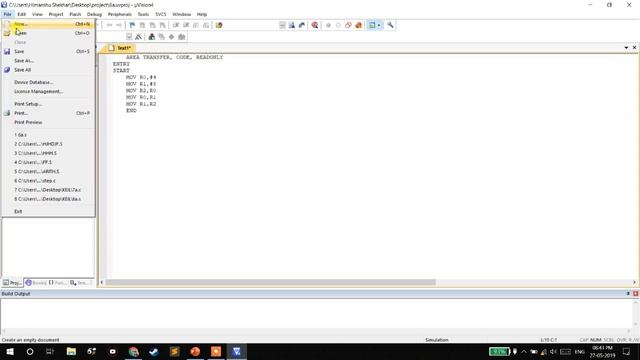Open recent file 6 ending step.c

(x=48, y=180)
